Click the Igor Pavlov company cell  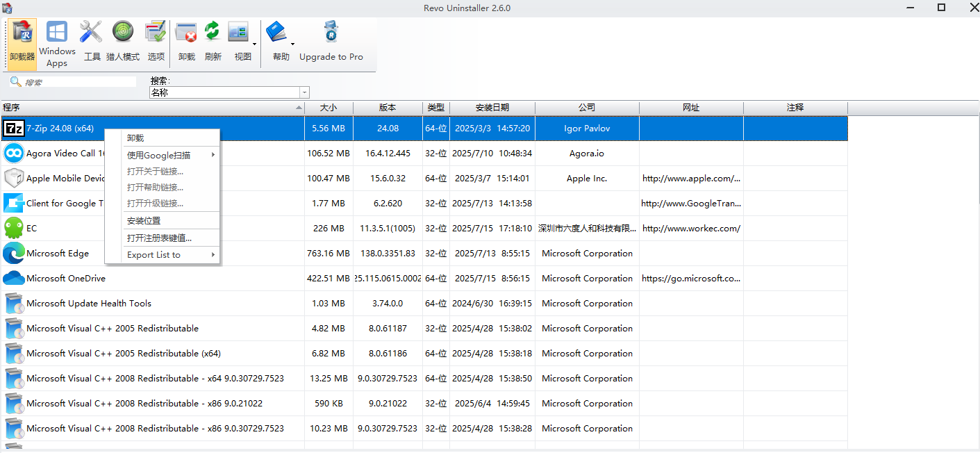point(587,129)
